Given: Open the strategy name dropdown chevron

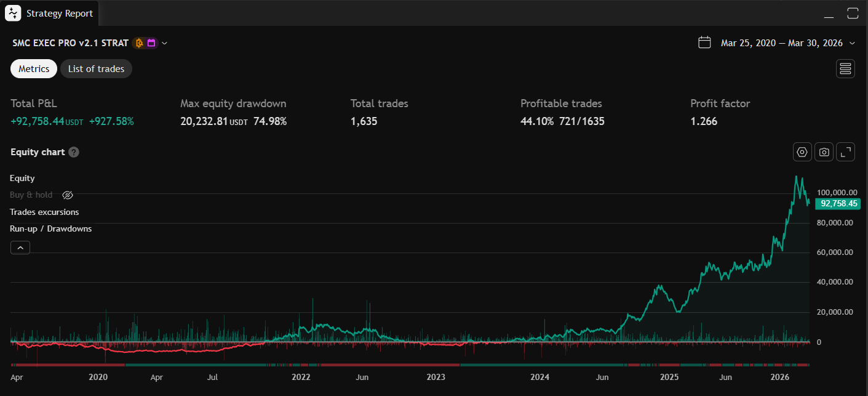Looking at the screenshot, I should pos(164,43).
